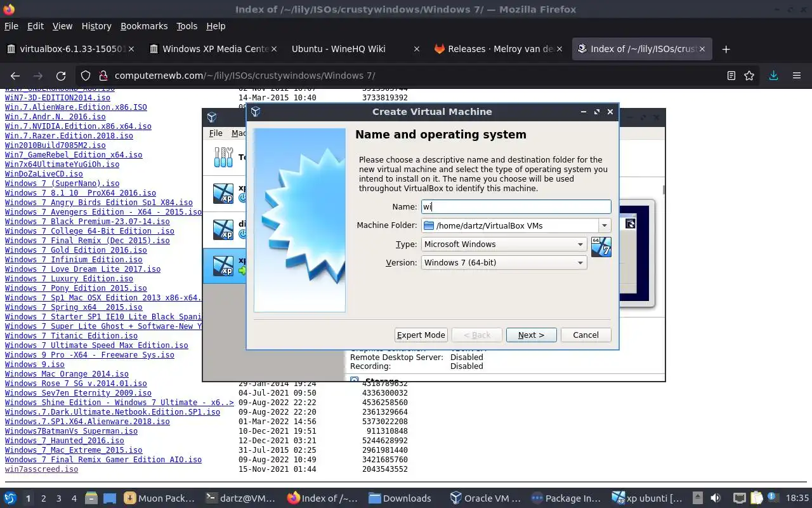The height and width of the screenshot is (508, 812).
Task: Open the dartz@VM terminal taskbar window
Action: coord(240,498)
